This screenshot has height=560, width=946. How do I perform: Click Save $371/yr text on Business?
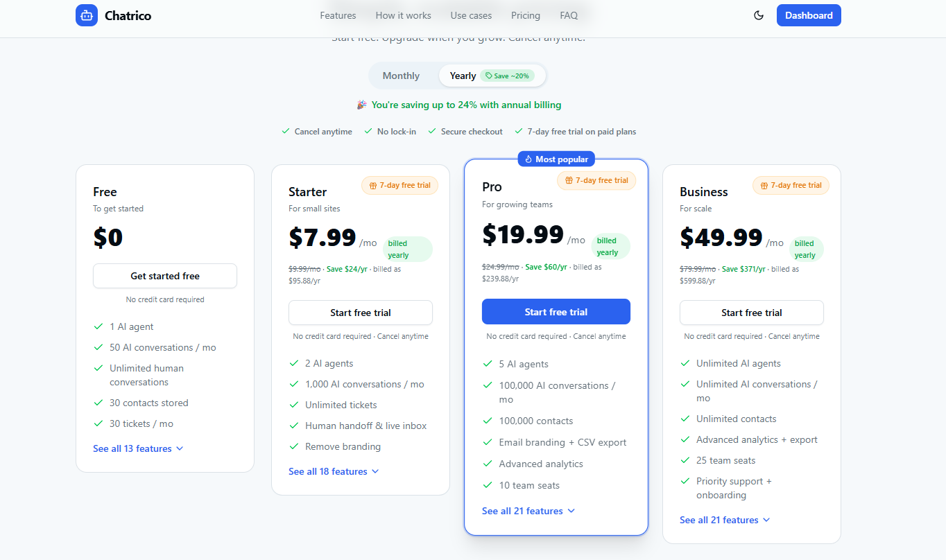click(743, 269)
